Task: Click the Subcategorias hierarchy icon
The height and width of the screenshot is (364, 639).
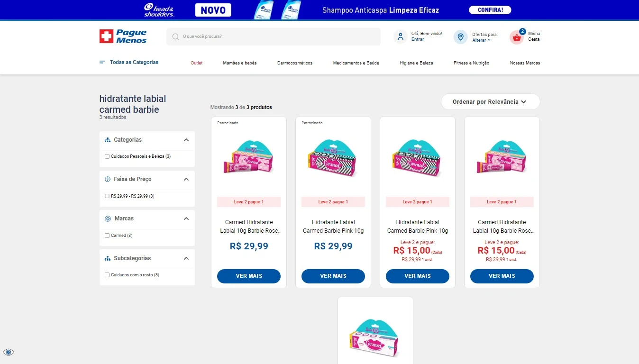Action: [108, 258]
